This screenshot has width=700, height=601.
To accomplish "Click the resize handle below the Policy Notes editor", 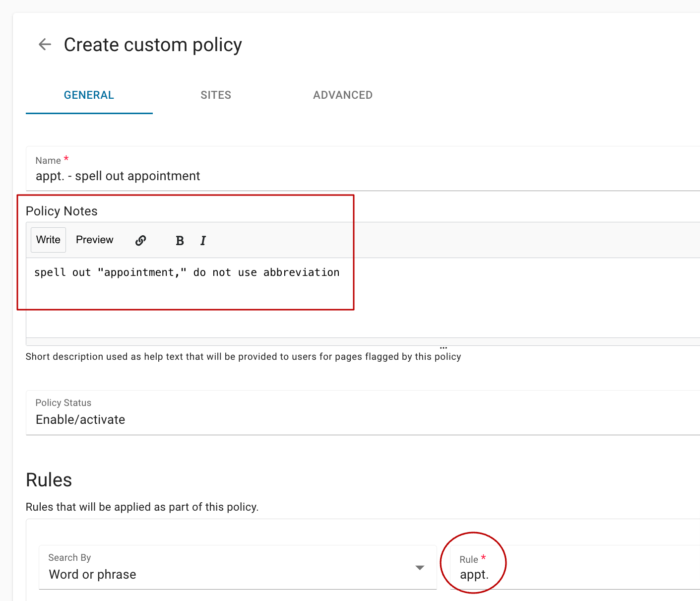I will click(443, 346).
